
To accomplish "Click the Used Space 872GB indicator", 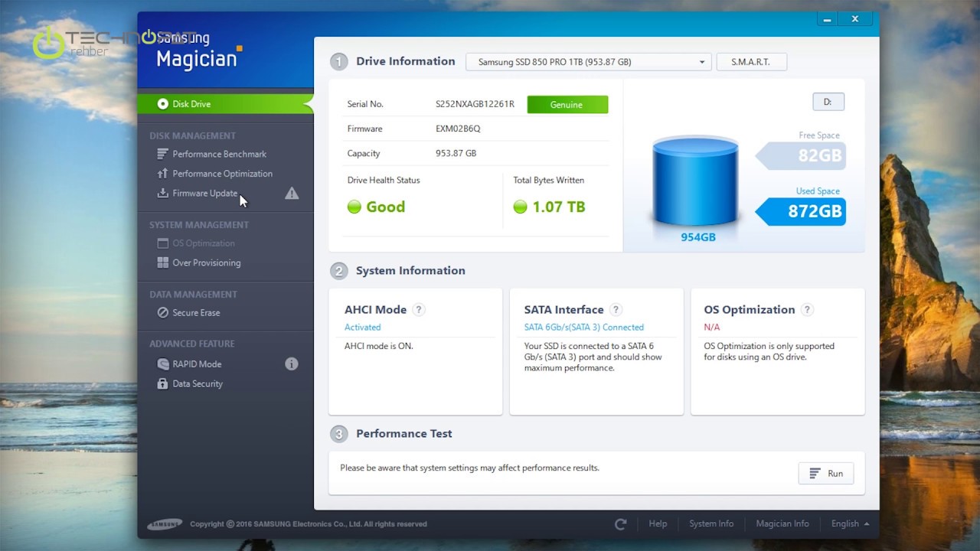I will pyautogui.click(x=801, y=211).
